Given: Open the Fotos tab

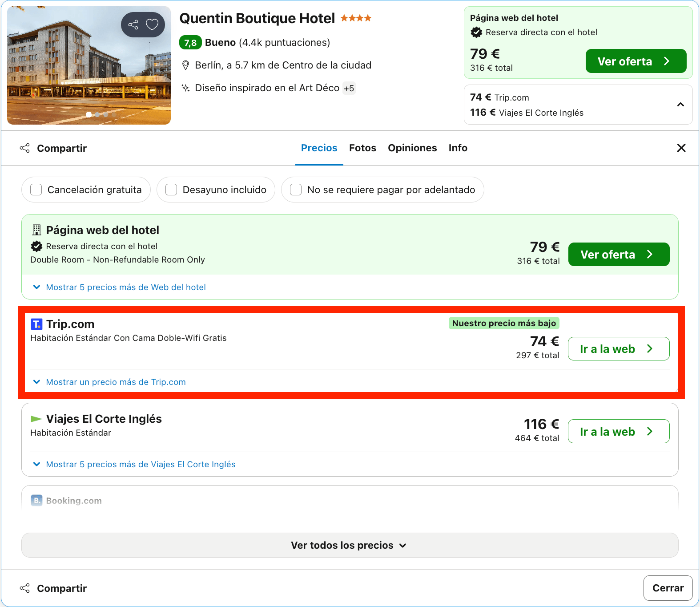Looking at the screenshot, I should [362, 148].
